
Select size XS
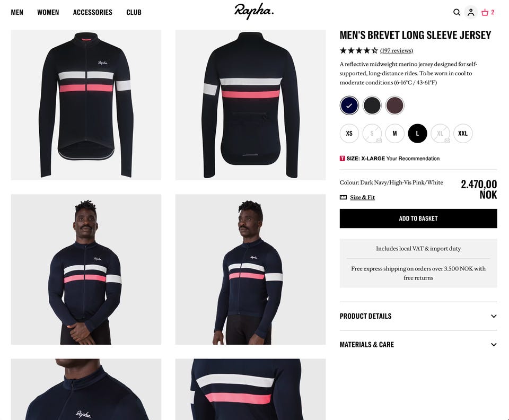coord(349,134)
